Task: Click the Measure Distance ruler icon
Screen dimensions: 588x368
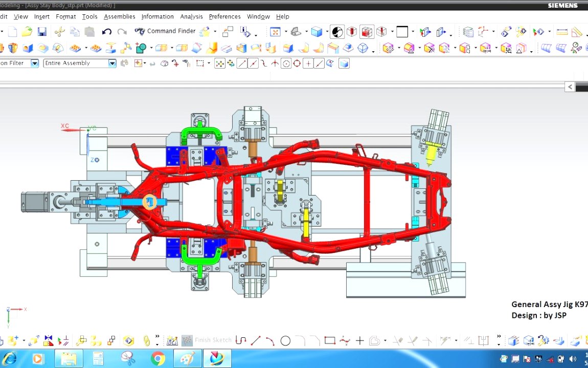Action: click(562, 32)
